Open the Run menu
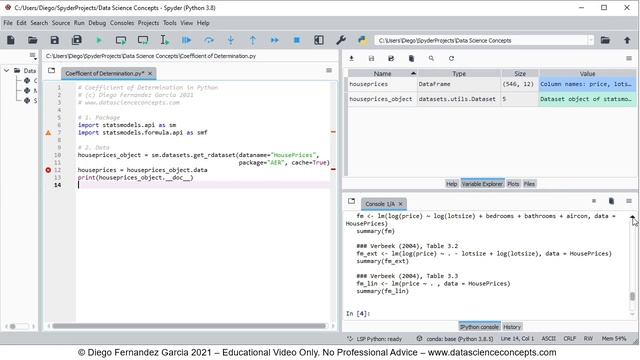The height and width of the screenshot is (360, 640). point(79,23)
